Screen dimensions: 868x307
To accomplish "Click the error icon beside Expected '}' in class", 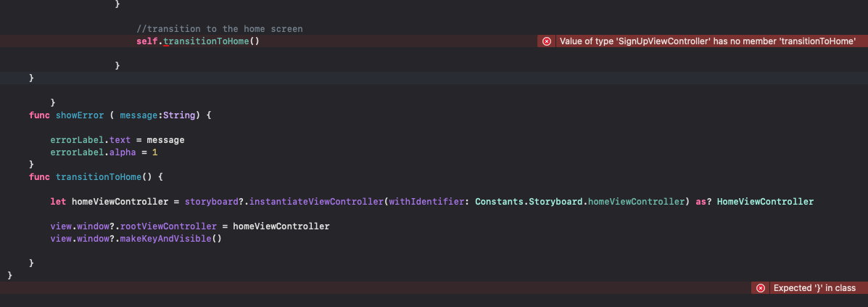I will (x=761, y=288).
